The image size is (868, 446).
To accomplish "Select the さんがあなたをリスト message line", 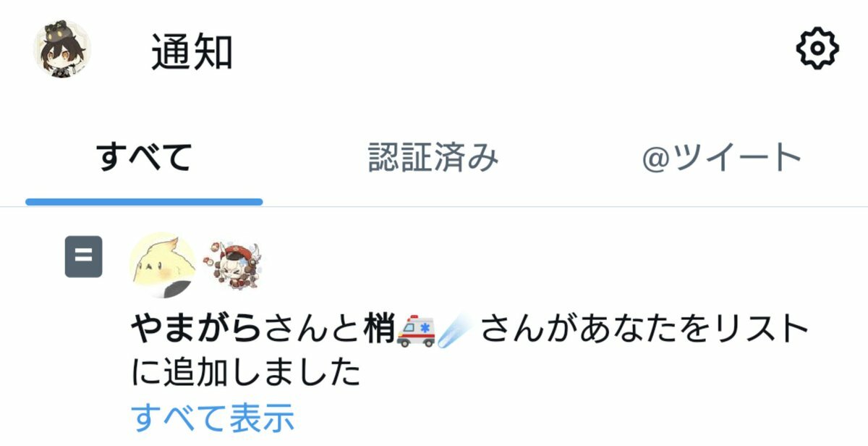I will pyautogui.click(x=644, y=331).
